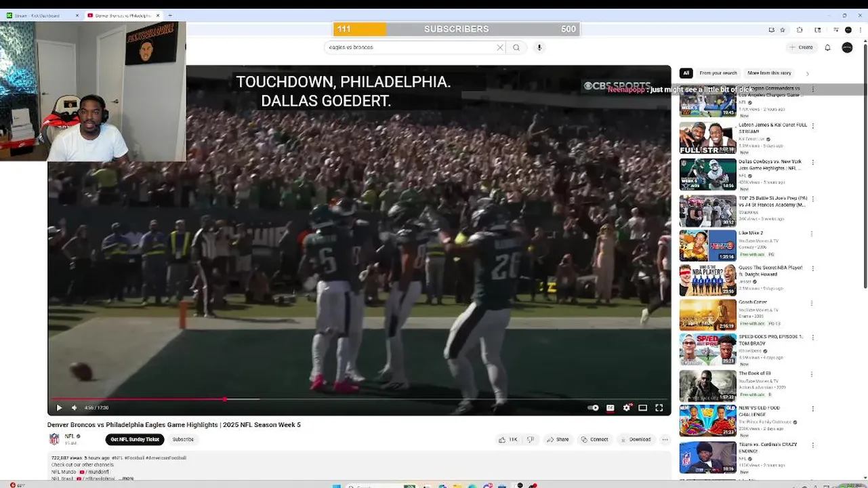Switch to the Kick Dashboard browser tab
This screenshot has width=868, height=488.
tap(41, 15)
